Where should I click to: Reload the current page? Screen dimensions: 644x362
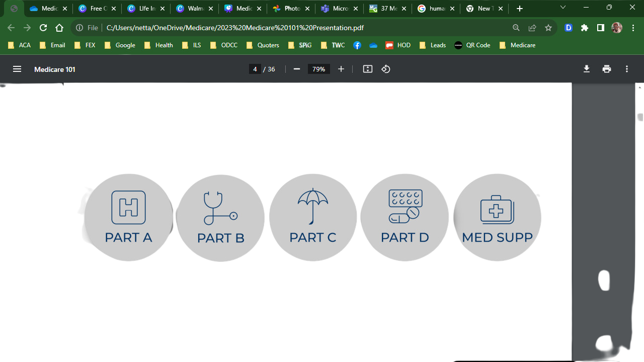click(x=43, y=28)
